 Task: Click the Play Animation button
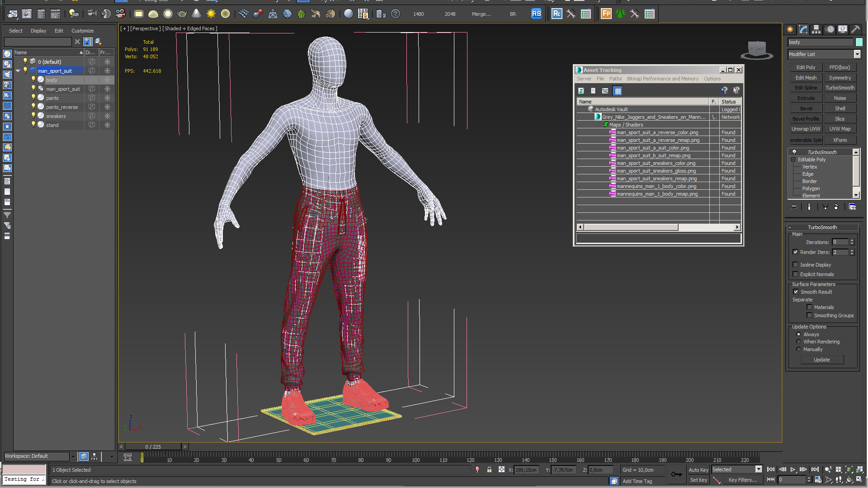[793, 470]
